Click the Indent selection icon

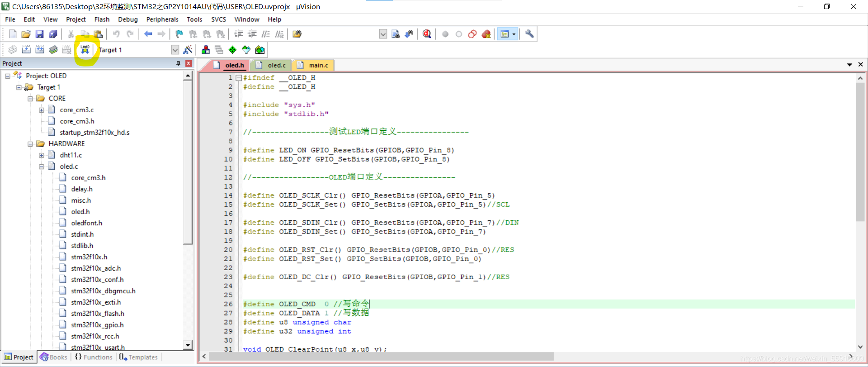pyautogui.click(x=239, y=34)
